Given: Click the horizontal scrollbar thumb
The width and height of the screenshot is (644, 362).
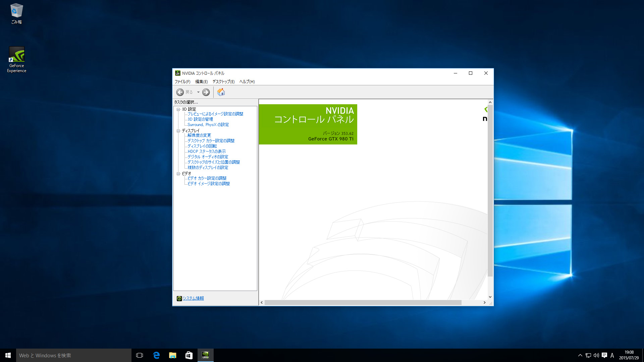Looking at the screenshot, I should [363, 303].
